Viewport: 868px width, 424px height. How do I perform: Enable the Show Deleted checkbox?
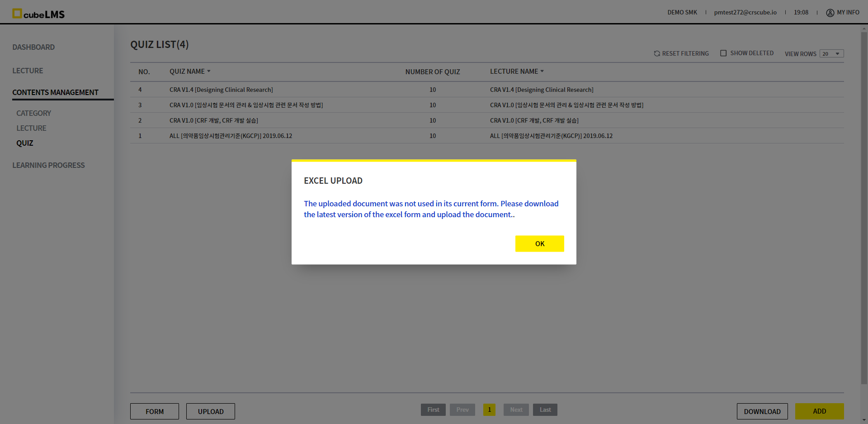click(x=723, y=53)
